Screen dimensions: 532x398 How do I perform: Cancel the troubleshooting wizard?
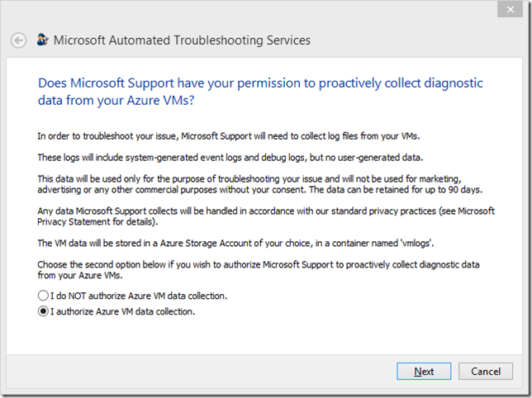[x=486, y=372]
